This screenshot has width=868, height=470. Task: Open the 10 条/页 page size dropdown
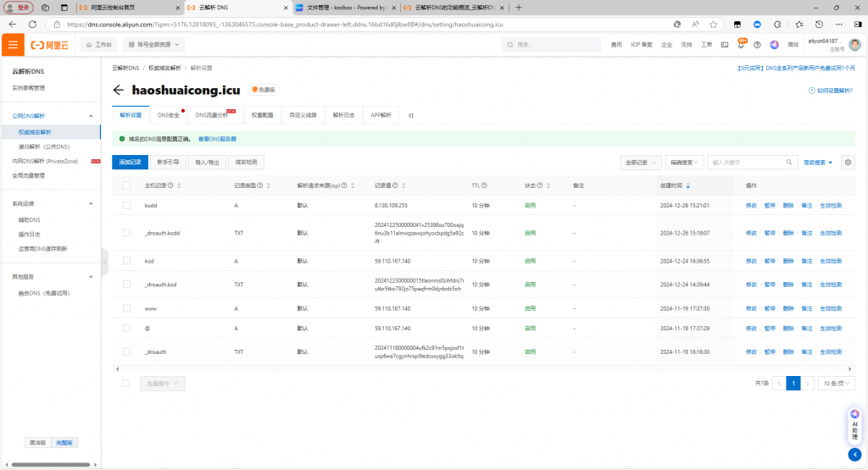coord(837,384)
